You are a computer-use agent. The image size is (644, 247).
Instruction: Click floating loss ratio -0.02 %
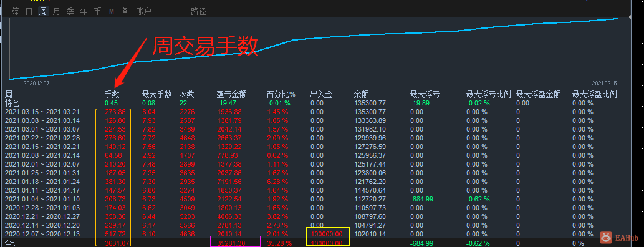pyautogui.click(x=478, y=103)
